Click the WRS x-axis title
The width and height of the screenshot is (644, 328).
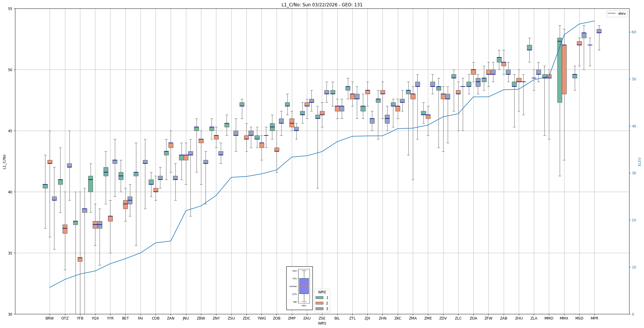322,323
